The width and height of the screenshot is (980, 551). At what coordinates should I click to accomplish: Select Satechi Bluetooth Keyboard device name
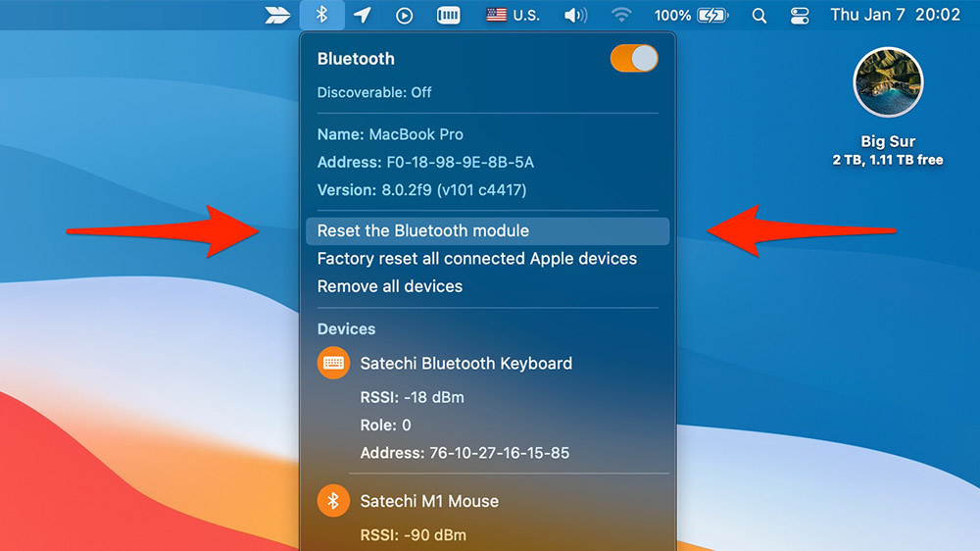click(x=466, y=364)
